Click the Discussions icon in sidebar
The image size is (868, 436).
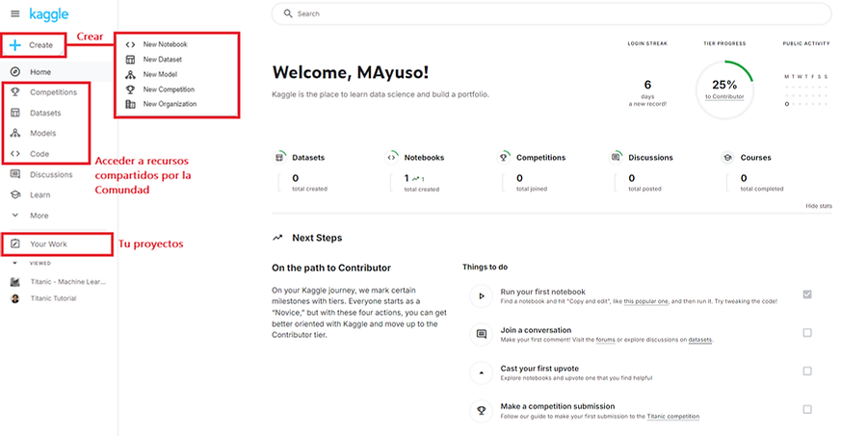tap(15, 174)
